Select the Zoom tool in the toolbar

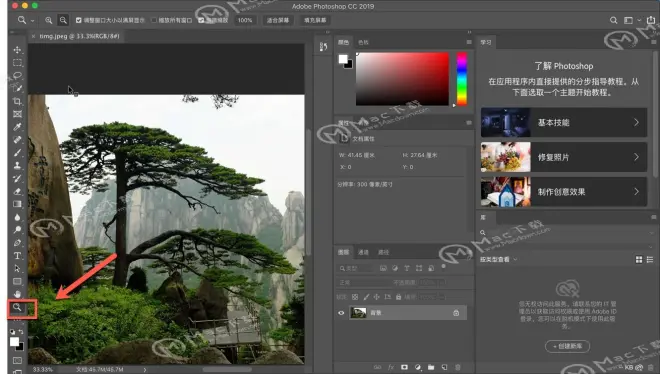pos(17,308)
